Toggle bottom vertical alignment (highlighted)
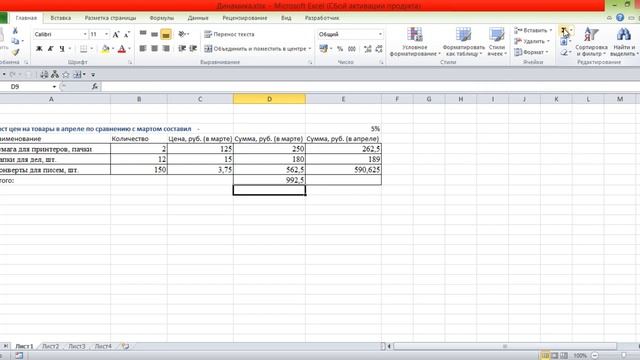The width and height of the screenshot is (640, 360). 166,35
